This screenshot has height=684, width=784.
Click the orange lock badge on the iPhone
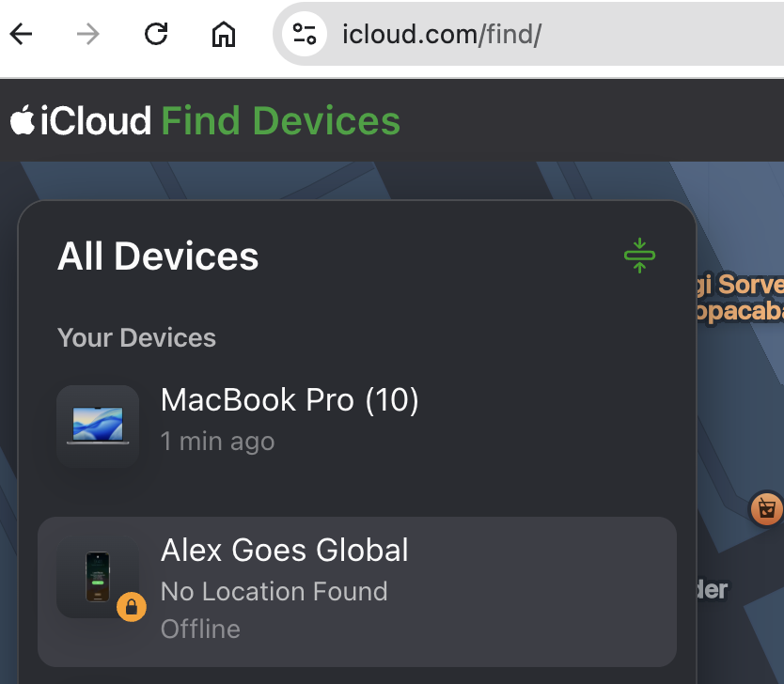click(x=132, y=607)
